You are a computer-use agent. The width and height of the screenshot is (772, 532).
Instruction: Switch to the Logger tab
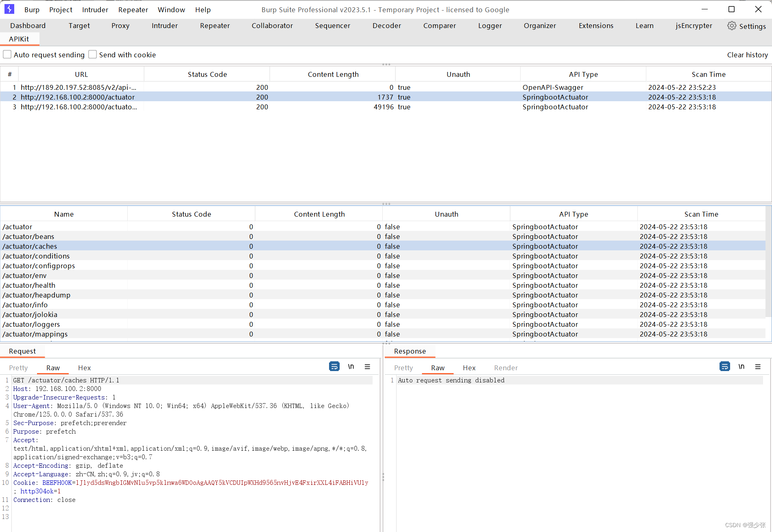point(490,26)
